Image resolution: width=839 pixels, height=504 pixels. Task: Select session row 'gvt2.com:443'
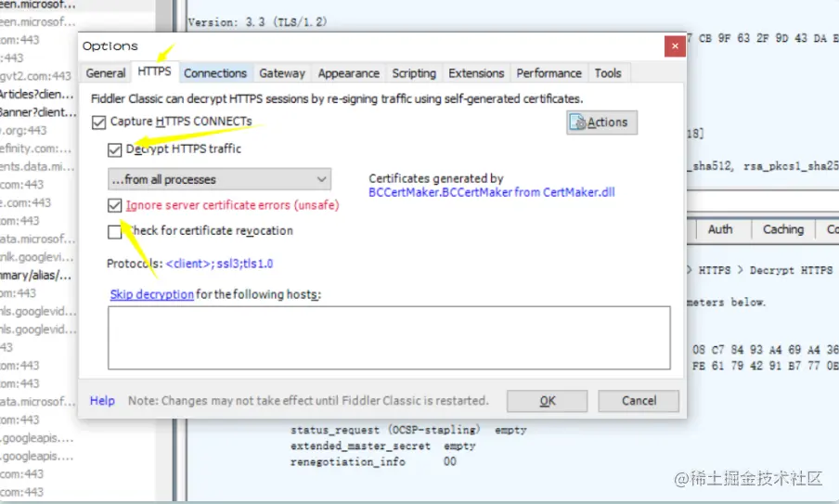(35, 76)
